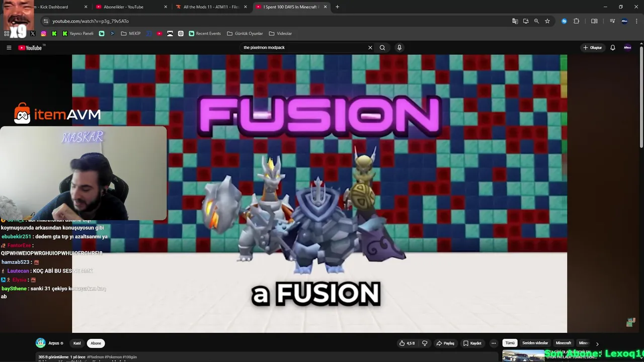Go to the YouTube home logo
Image resolution: width=644 pixels, height=362 pixels.
pos(30,48)
